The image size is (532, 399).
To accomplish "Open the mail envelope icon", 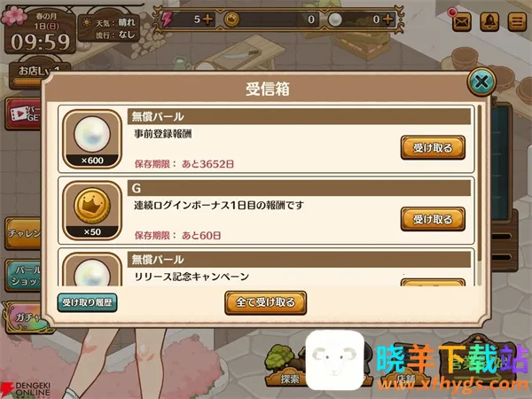I will [462, 22].
